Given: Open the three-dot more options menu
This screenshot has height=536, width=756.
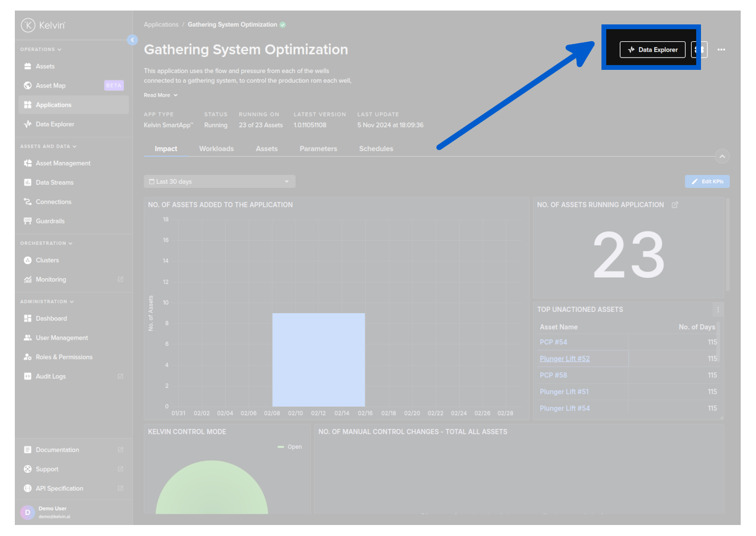Looking at the screenshot, I should 721,50.
